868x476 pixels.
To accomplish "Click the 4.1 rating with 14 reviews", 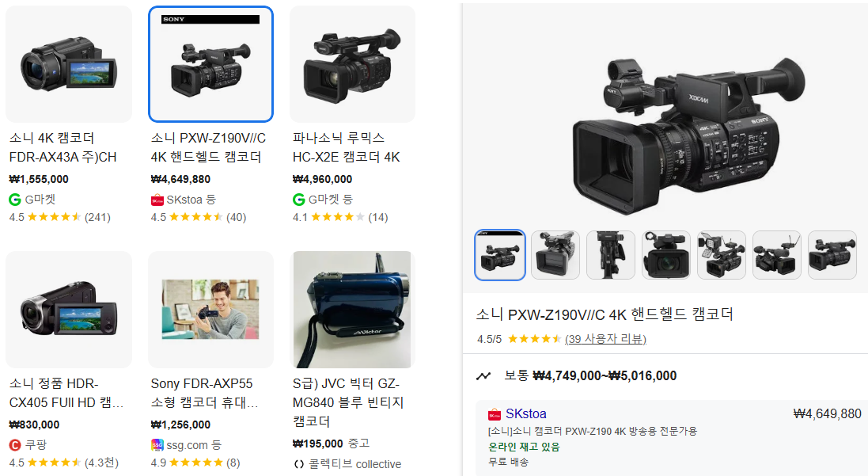I will (340, 217).
